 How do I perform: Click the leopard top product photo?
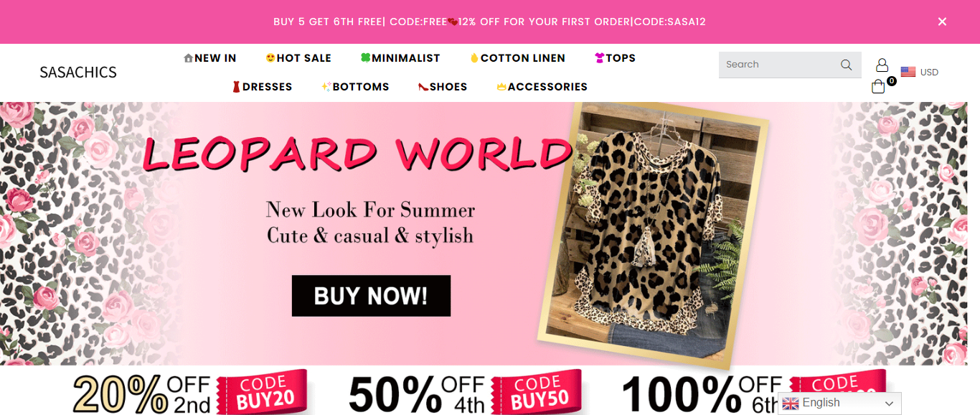pyautogui.click(x=653, y=233)
